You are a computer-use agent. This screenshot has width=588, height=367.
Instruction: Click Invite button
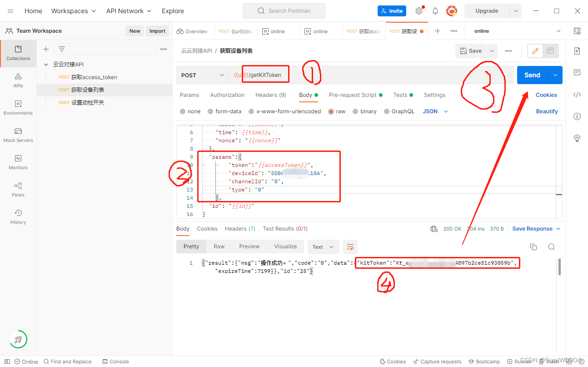click(x=392, y=11)
